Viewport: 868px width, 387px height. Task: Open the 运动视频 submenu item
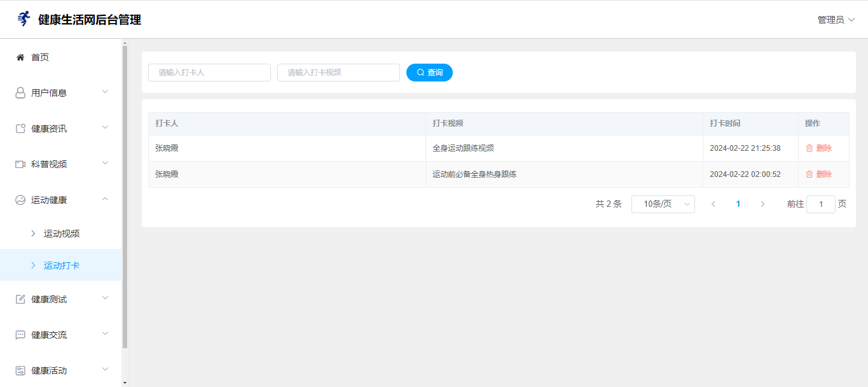click(62, 234)
